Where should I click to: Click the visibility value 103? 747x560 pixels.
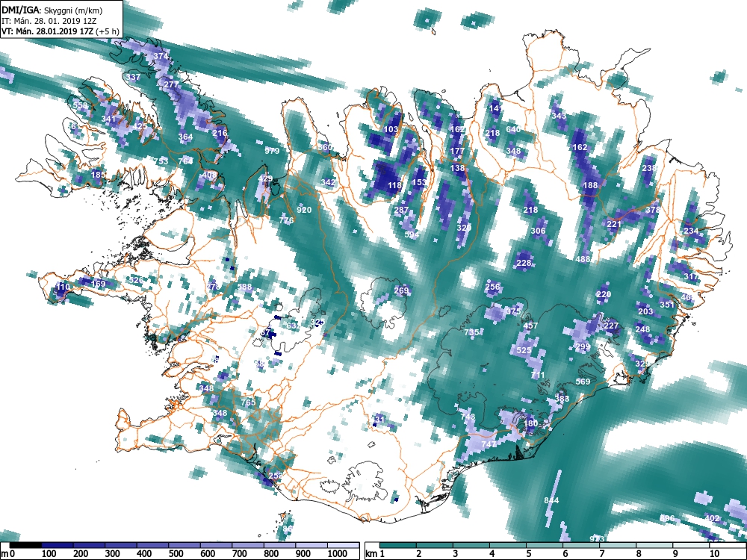[391, 129]
